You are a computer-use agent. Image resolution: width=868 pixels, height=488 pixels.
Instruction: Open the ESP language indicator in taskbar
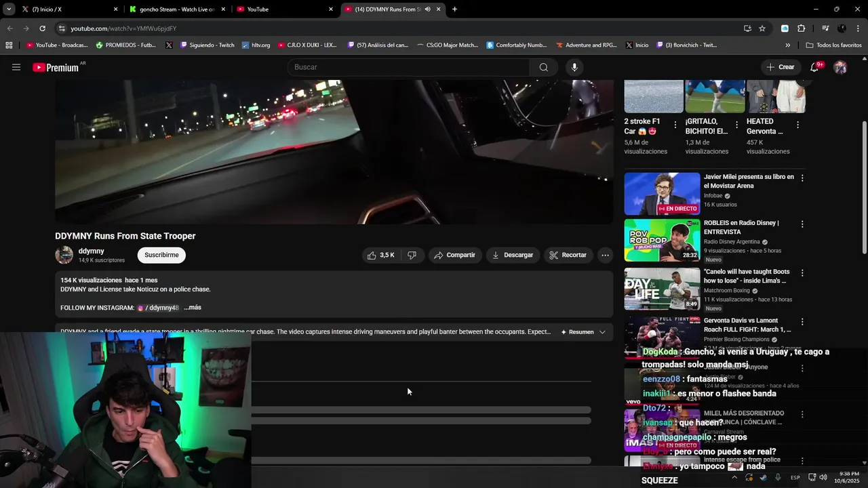coord(795,477)
